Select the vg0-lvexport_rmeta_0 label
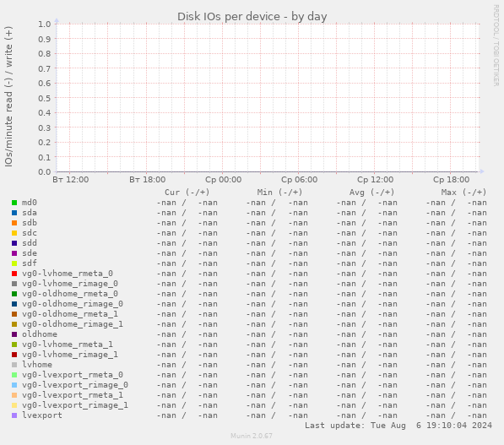The height and width of the screenshot is (445, 504). pyautogui.click(x=73, y=375)
